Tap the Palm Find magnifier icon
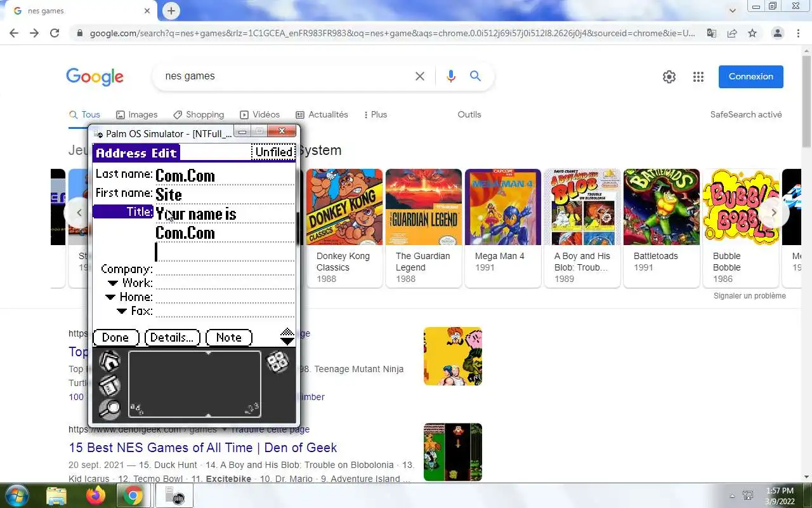Screen dimensions: 812x508 click(110, 409)
